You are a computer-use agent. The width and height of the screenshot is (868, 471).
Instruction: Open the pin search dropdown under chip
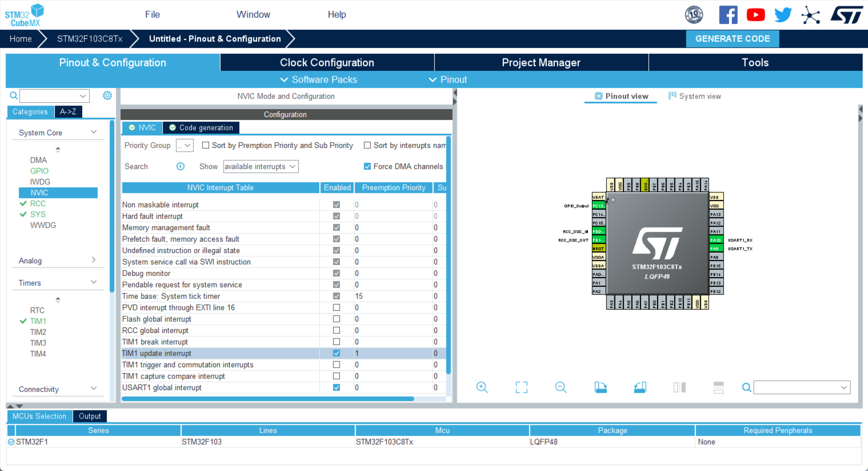click(802, 387)
